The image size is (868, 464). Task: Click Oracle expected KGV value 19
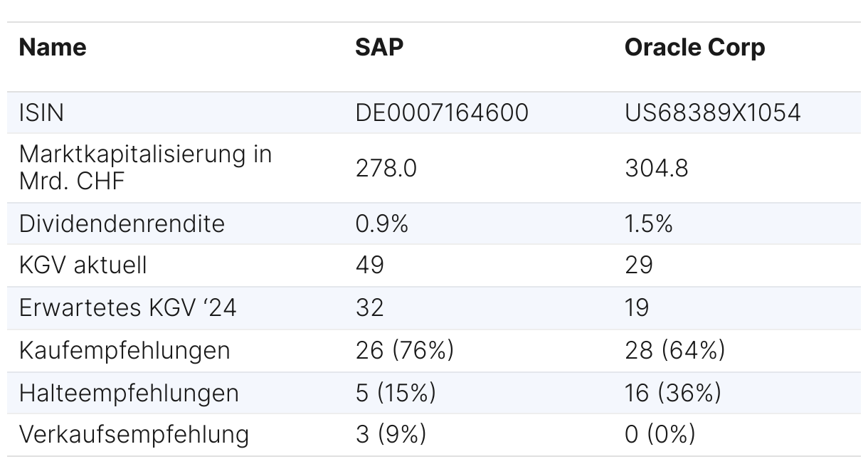tap(637, 307)
